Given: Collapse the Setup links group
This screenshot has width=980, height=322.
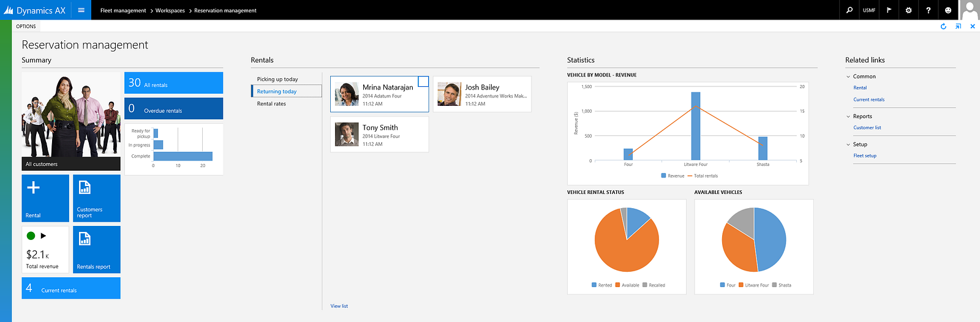Looking at the screenshot, I should pos(848,144).
